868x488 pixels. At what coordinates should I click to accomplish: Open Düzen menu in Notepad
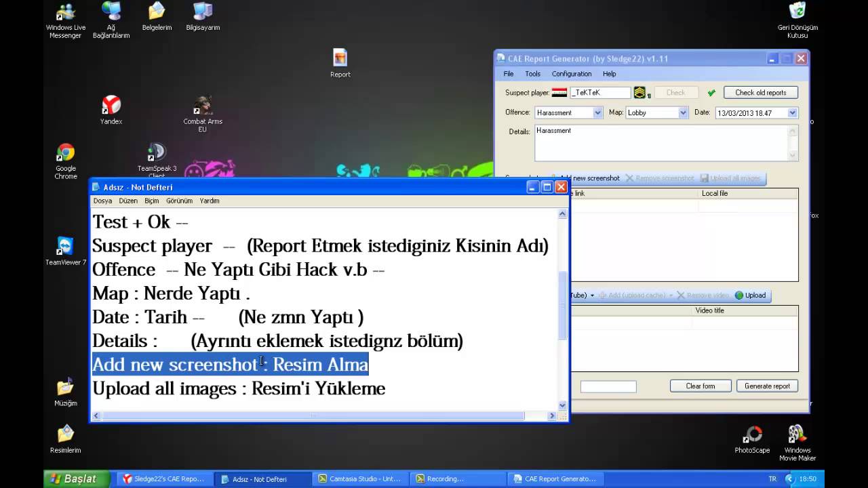128,201
